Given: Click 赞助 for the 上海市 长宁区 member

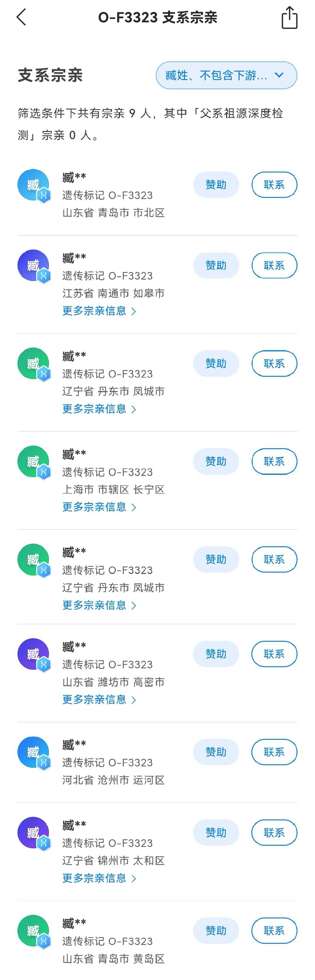Looking at the screenshot, I should 216,461.
